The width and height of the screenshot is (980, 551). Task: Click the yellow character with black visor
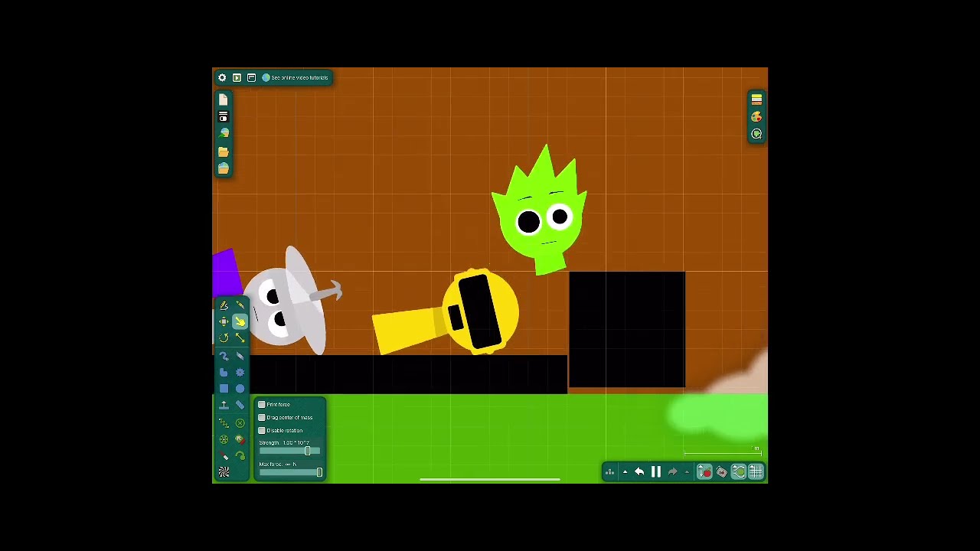[481, 311]
